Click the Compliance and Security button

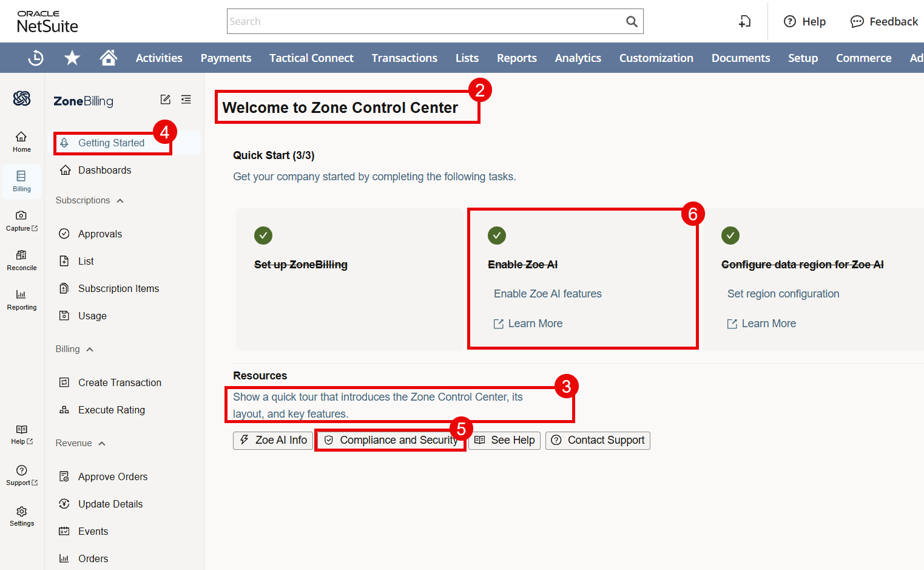click(391, 440)
